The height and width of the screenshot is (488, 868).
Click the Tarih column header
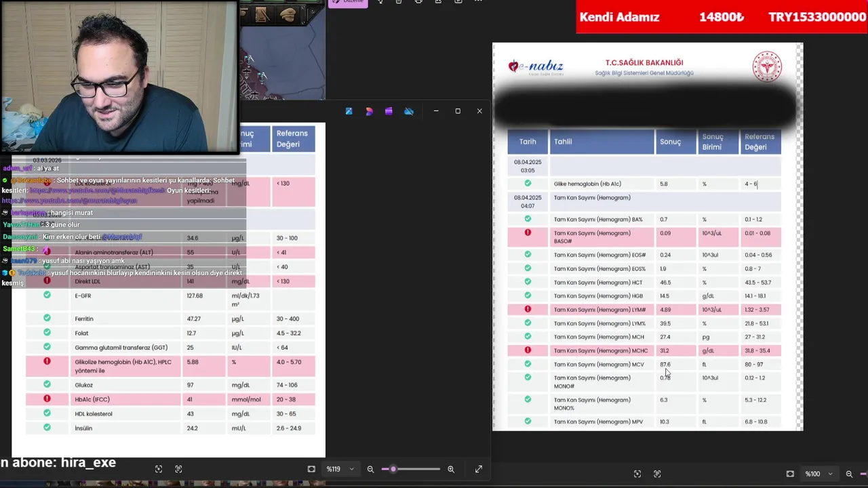coord(528,142)
